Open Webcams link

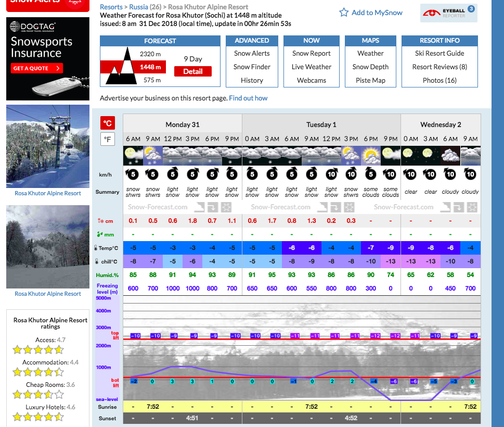pyautogui.click(x=312, y=80)
